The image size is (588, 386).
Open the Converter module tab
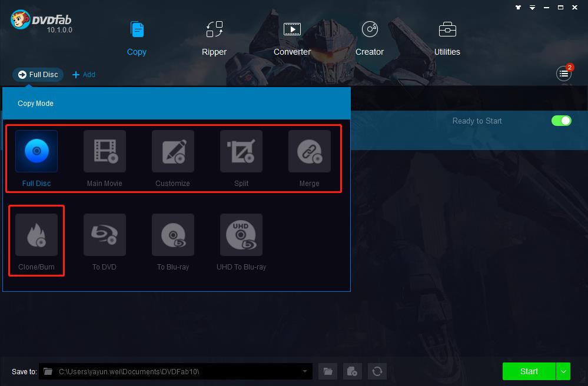pyautogui.click(x=292, y=38)
